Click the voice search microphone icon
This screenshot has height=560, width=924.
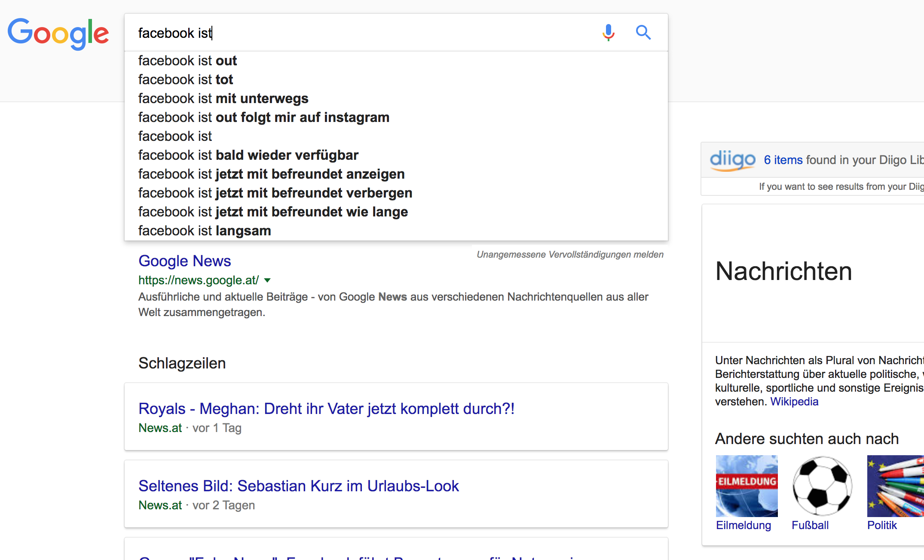click(608, 33)
